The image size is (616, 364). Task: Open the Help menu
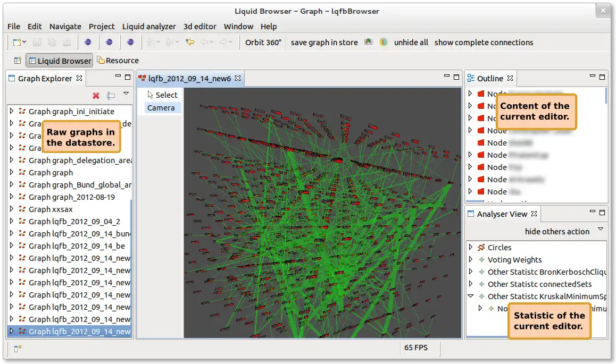[x=269, y=26]
